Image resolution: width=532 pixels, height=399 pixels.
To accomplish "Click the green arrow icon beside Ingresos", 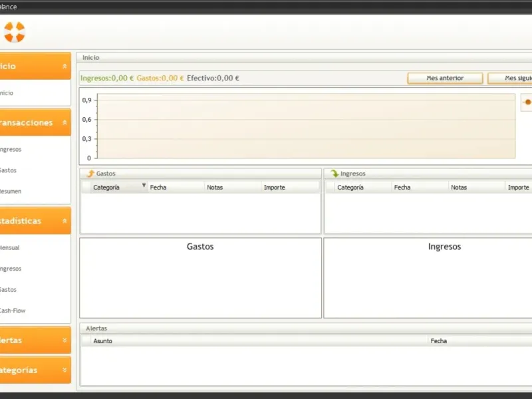I will (334, 174).
